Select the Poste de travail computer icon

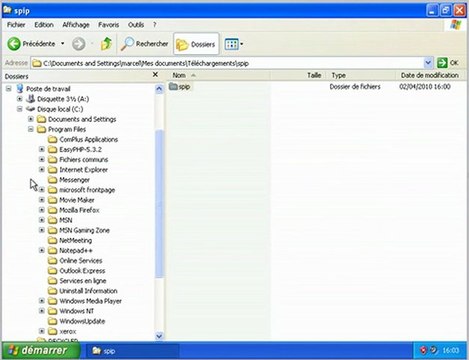click(x=20, y=89)
